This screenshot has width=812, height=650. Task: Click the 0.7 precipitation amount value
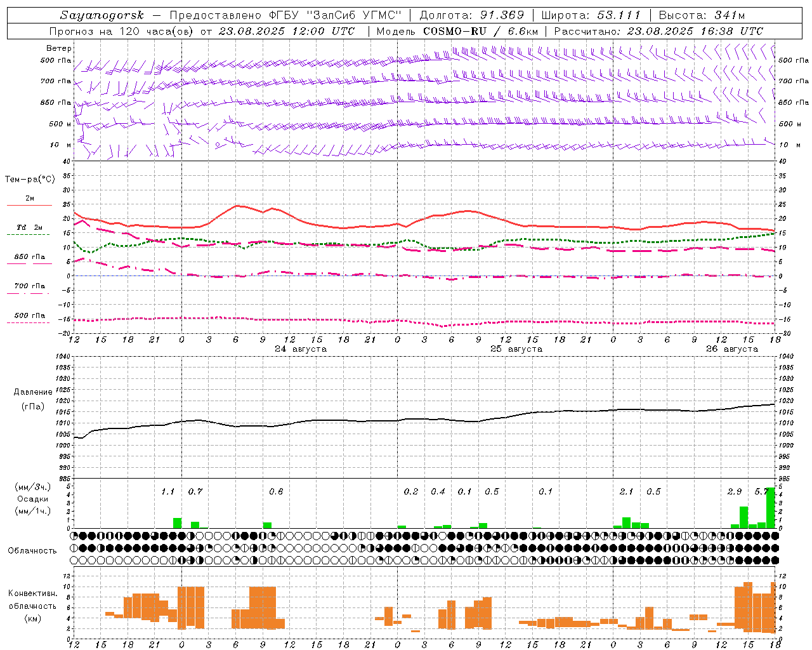pos(195,492)
